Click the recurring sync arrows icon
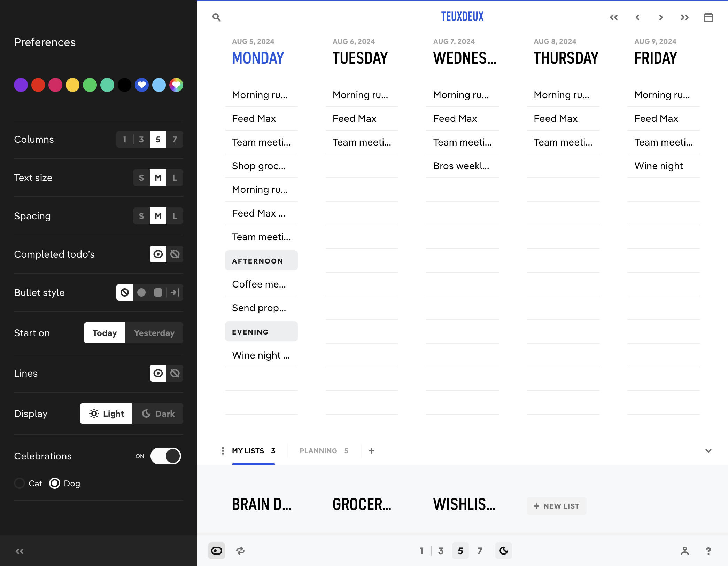 (240, 551)
